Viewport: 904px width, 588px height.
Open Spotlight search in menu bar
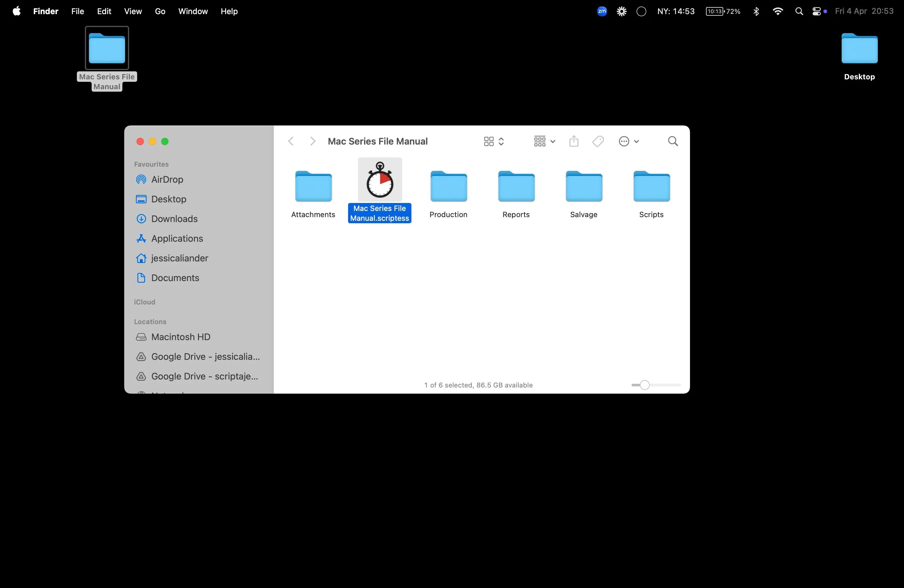pos(799,11)
